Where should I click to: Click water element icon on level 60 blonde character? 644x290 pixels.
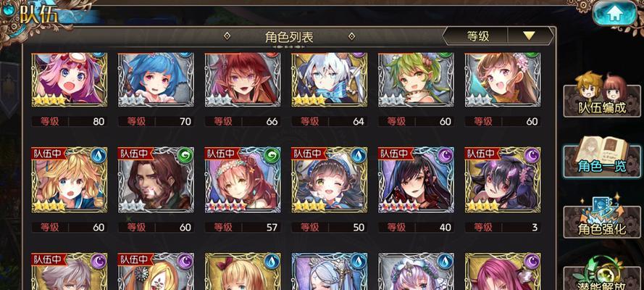pyautogui.click(x=99, y=156)
